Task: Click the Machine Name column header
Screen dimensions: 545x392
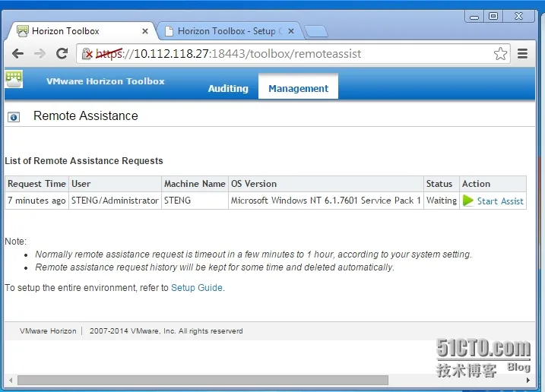Action: [x=195, y=184]
